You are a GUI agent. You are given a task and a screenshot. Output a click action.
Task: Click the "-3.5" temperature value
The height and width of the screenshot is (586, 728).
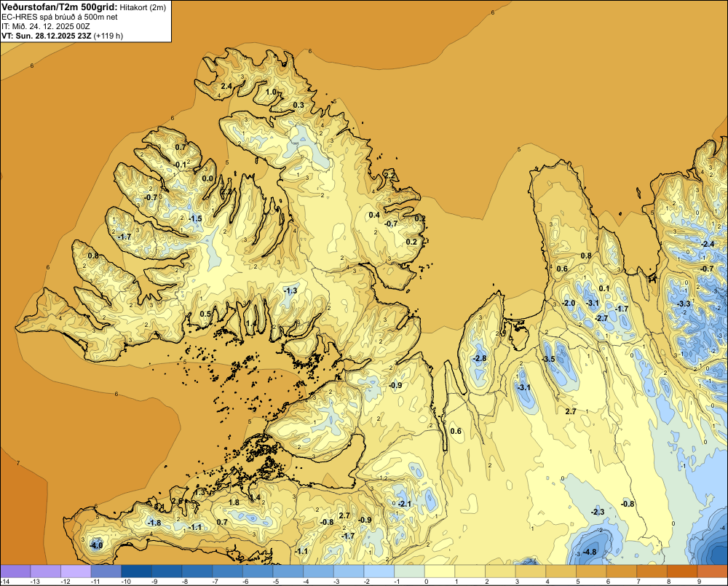coord(548,359)
